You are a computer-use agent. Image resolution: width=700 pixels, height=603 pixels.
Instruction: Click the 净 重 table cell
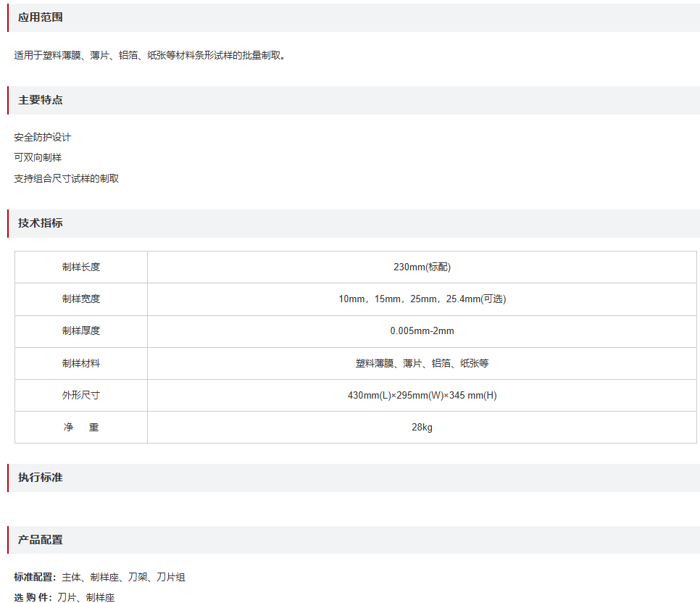click(x=81, y=428)
